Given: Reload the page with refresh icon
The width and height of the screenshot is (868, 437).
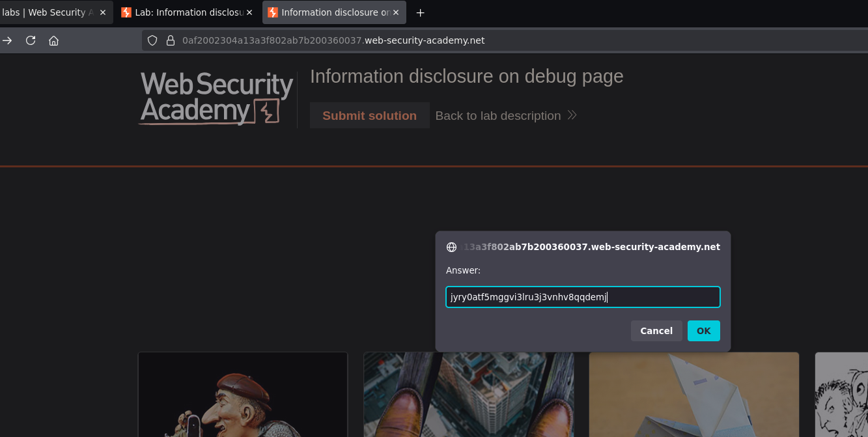Looking at the screenshot, I should 30,40.
